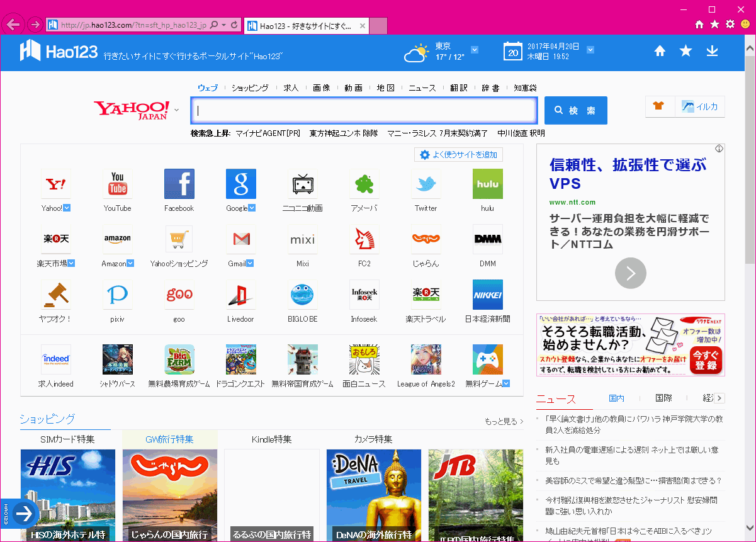Expand the dropdown next to 楽天市場 label

coord(72,264)
